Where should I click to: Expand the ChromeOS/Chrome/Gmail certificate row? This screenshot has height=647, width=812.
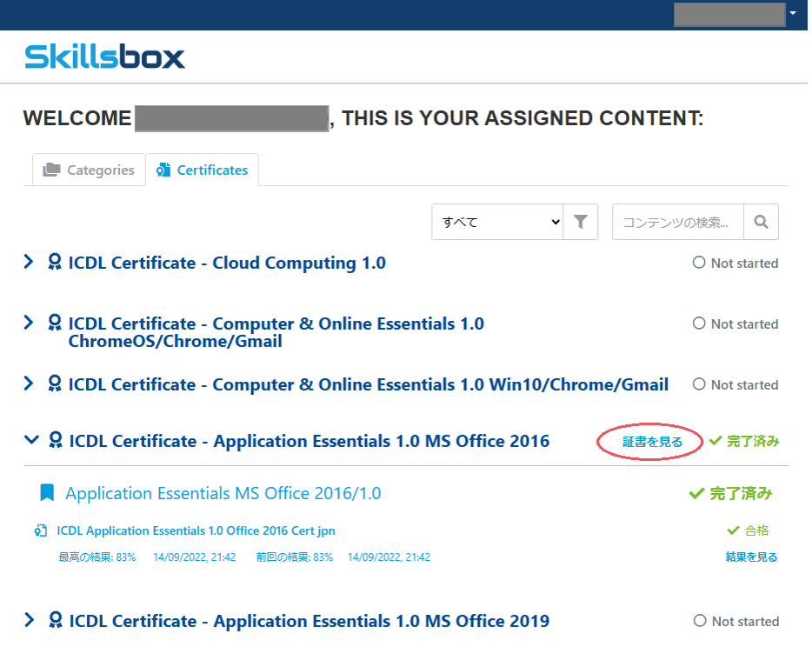pyautogui.click(x=29, y=323)
